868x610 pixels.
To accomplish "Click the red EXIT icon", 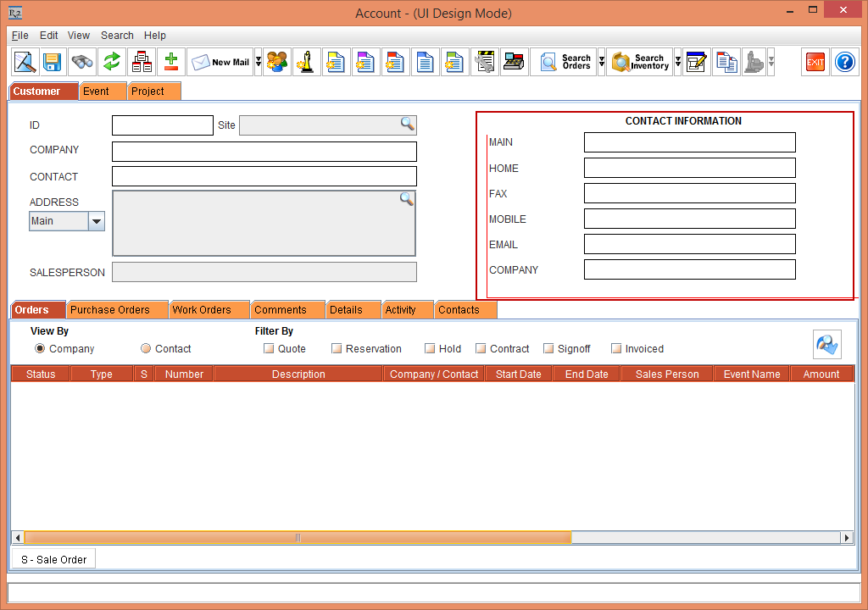I will coord(815,62).
